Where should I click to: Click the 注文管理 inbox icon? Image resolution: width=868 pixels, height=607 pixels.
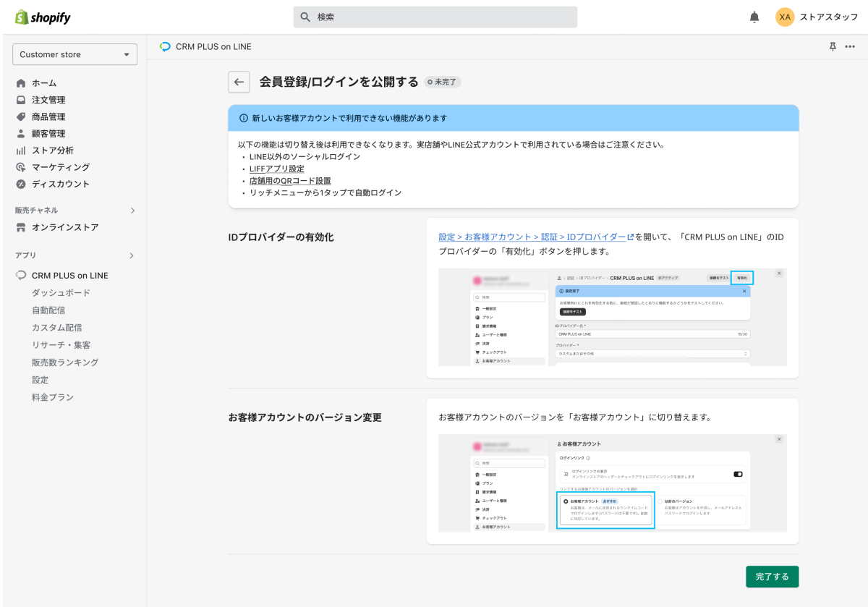point(21,100)
